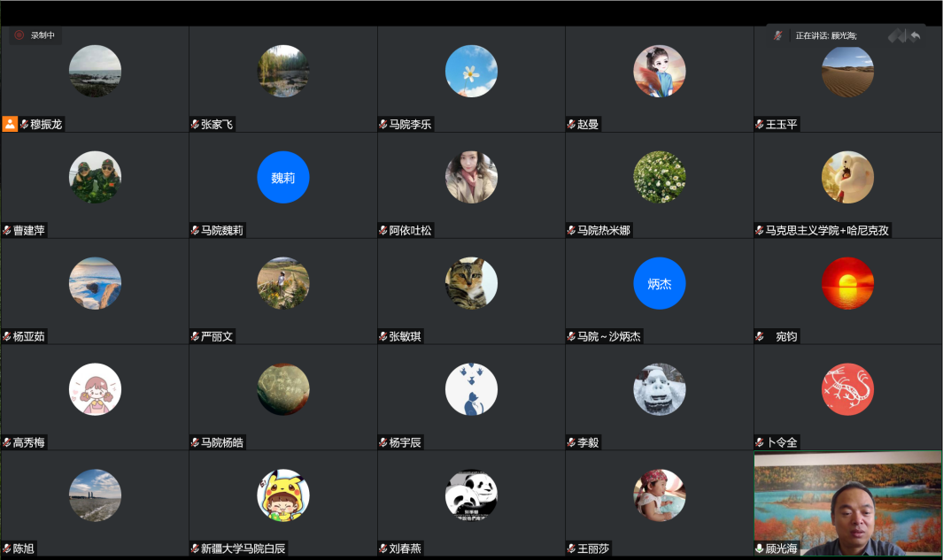This screenshot has height=560, width=943.
Task: Click muted mic icon beside 卜令全
Action: coord(760,443)
